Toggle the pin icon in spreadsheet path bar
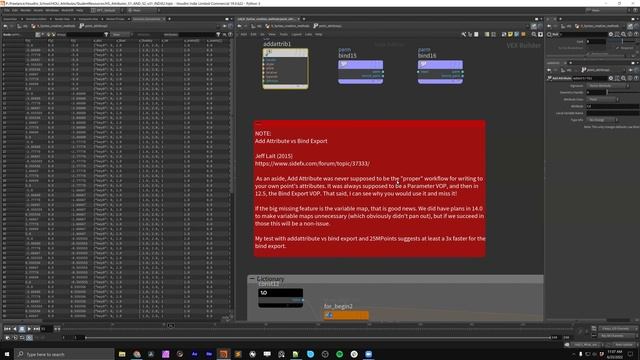This screenshot has width=640, height=360. 224,26
